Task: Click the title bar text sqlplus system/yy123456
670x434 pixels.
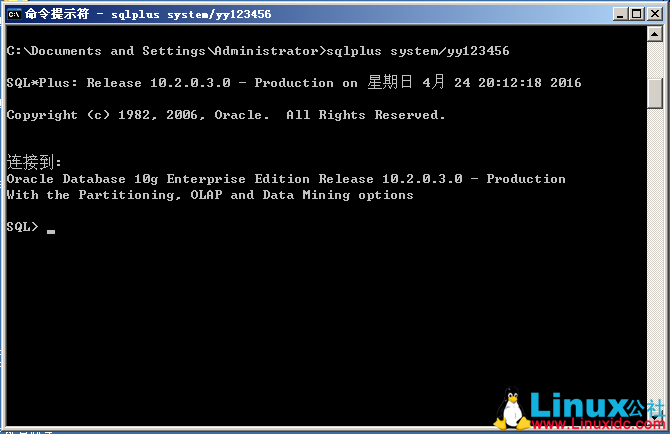Action: coord(191,15)
